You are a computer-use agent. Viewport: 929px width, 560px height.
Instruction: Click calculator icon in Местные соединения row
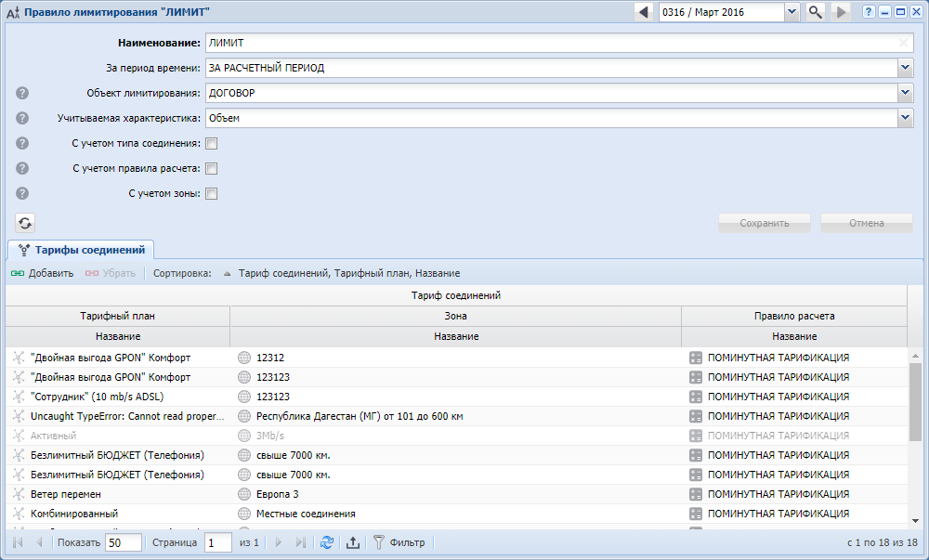click(696, 514)
